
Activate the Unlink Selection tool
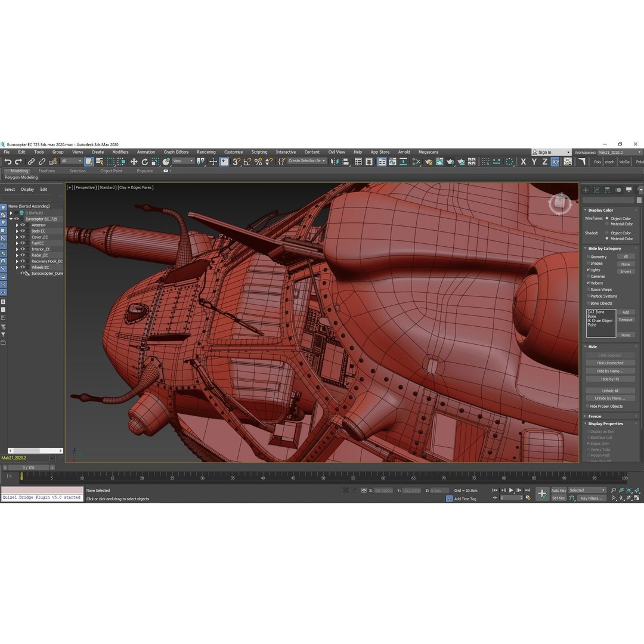(x=42, y=162)
